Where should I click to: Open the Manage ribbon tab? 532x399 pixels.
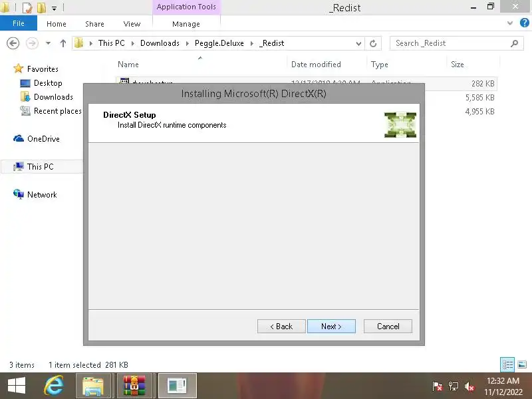pyautogui.click(x=186, y=24)
